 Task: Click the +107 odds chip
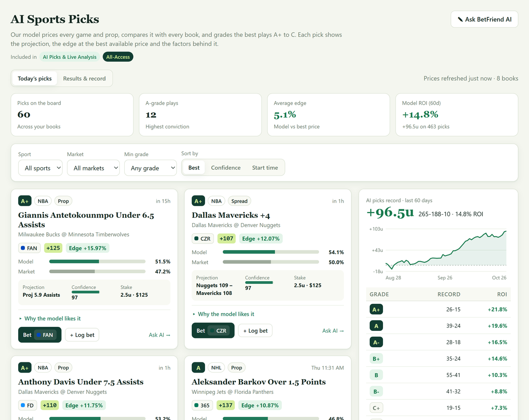(226, 239)
